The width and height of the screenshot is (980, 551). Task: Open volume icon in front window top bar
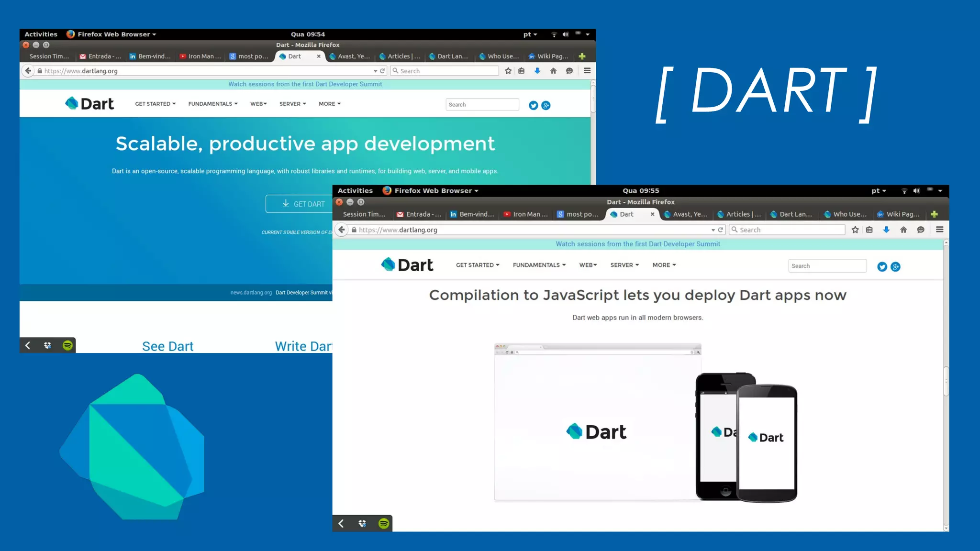click(916, 191)
